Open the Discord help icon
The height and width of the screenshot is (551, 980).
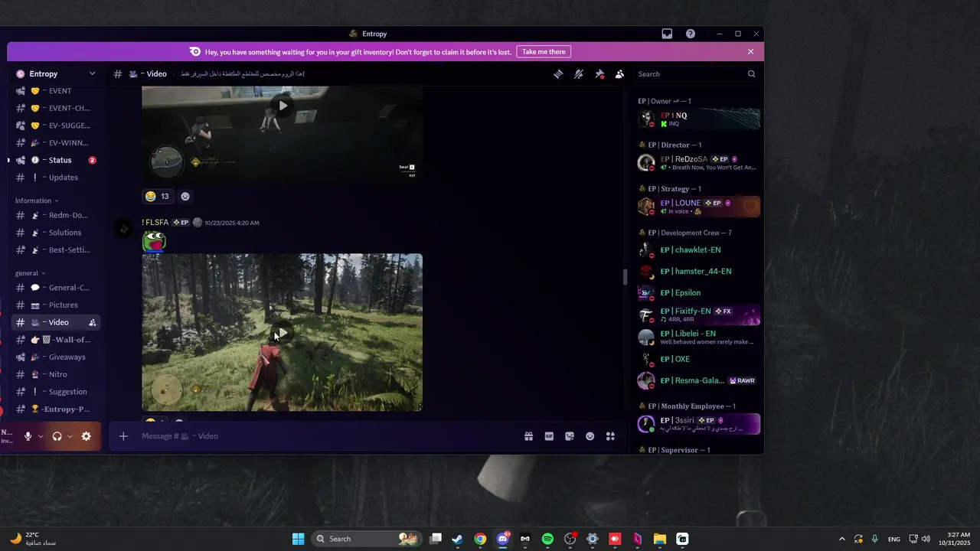pyautogui.click(x=691, y=34)
